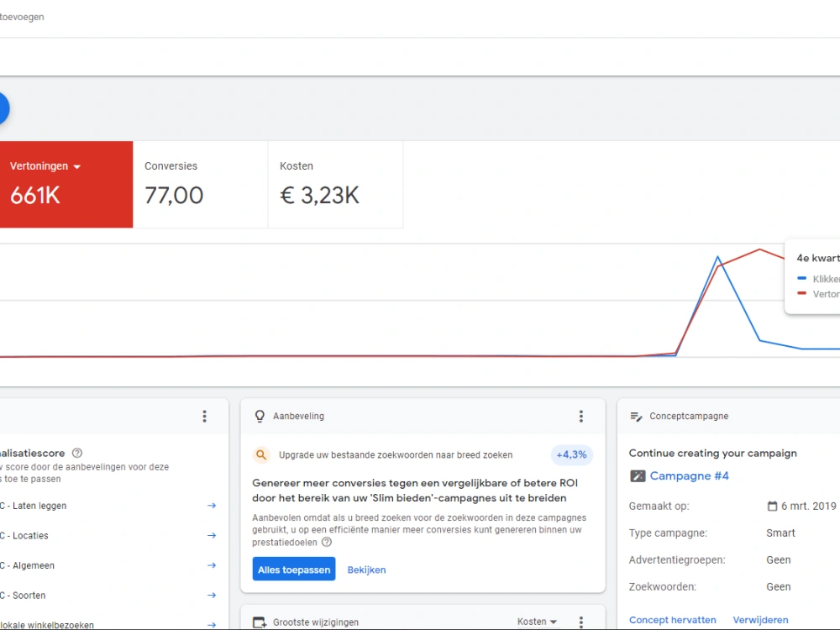The width and height of the screenshot is (840, 630).
Task: Click the 77,00 conversions value
Action: click(174, 196)
